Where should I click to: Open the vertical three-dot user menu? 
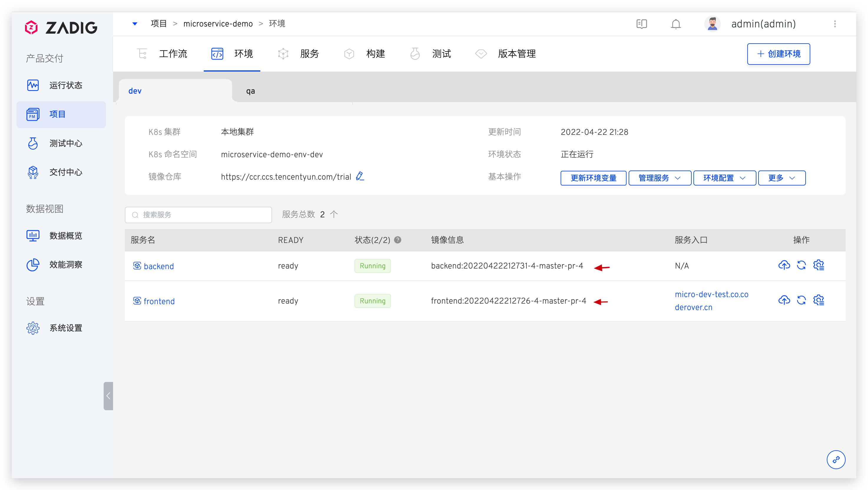tap(835, 24)
